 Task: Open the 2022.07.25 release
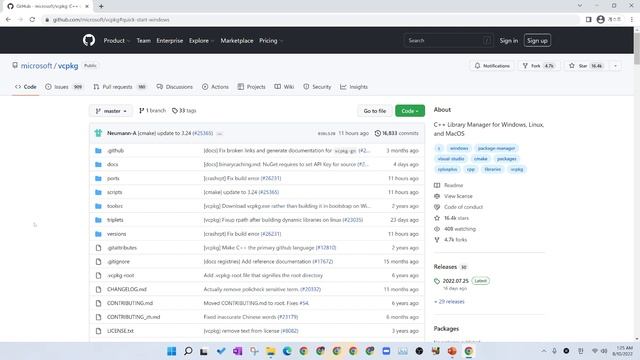(456, 281)
